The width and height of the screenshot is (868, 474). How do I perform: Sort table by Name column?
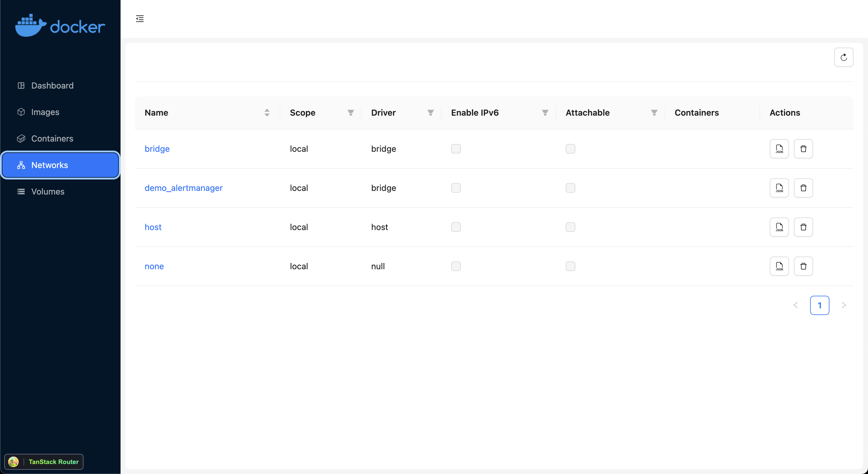tap(266, 113)
